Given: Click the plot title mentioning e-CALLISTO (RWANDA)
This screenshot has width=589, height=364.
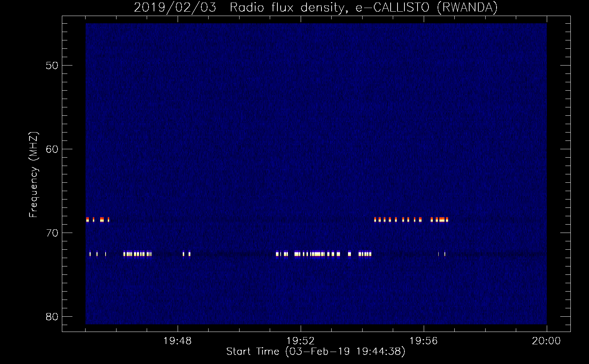Looking at the screenshot, I should click(316, 7).
